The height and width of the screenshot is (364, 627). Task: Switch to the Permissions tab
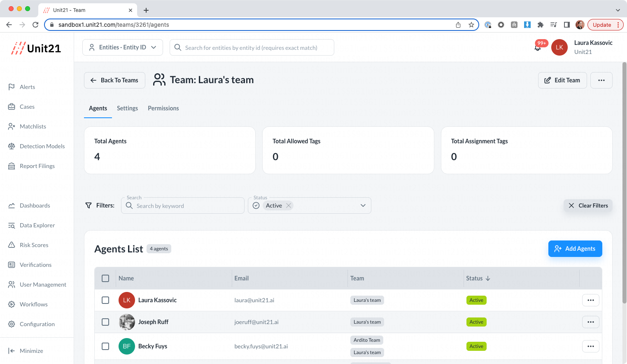(x=163, y=108)
